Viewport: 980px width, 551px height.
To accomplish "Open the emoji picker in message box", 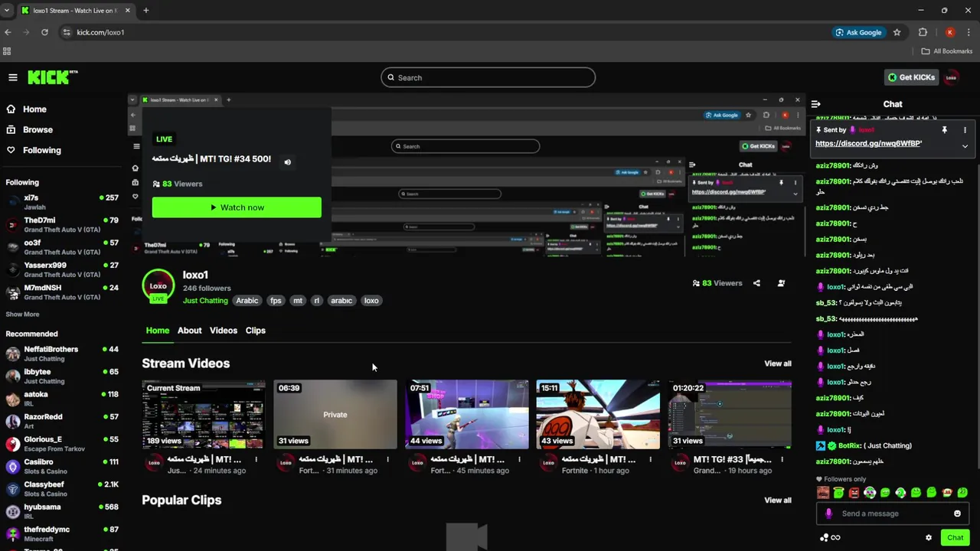I will [957, 514].
